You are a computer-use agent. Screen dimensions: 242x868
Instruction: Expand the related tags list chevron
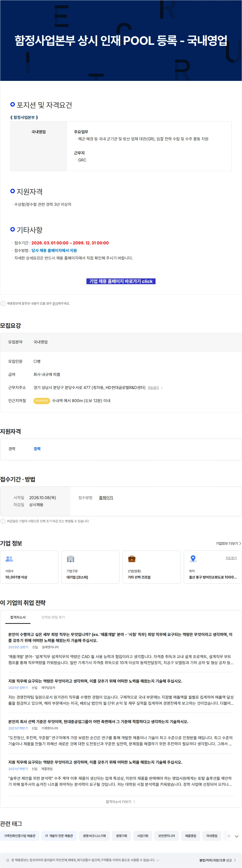pos(237,836)
